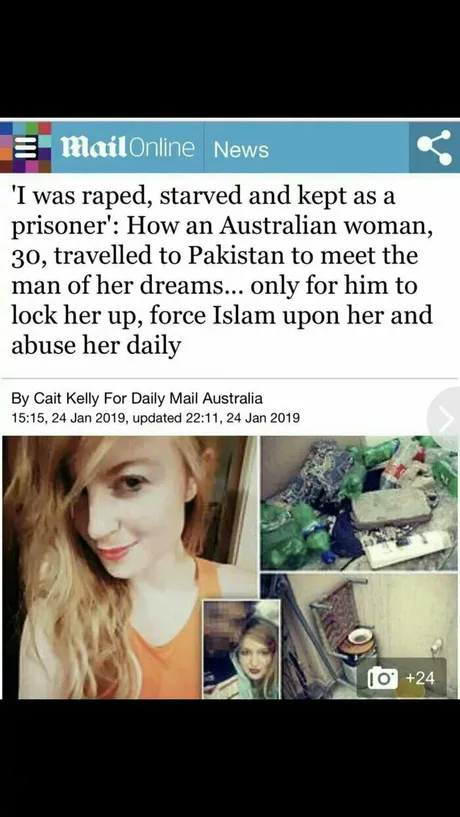This screenshot has height=817, width=460.
Task: Tap the next arrow chevron
Action: 445,419
